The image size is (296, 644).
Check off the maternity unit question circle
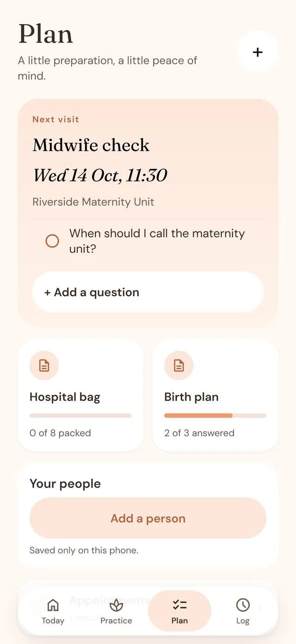(52, 241)
